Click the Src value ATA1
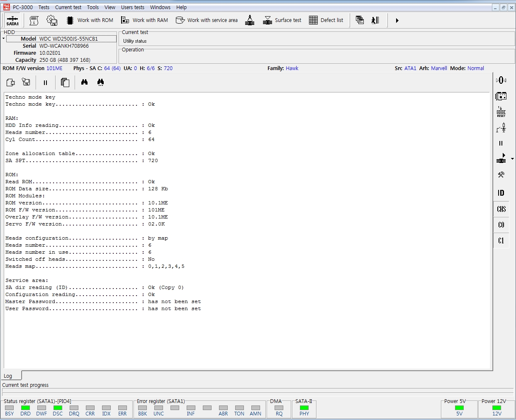The image size is (516, 420). pyautogui.click(x=410, y=68)
